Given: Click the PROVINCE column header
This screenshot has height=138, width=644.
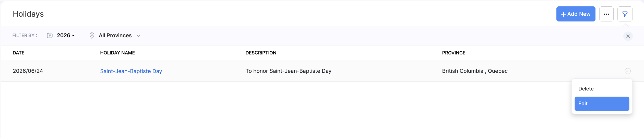Looking at the screenshot, I should (454, 53).
